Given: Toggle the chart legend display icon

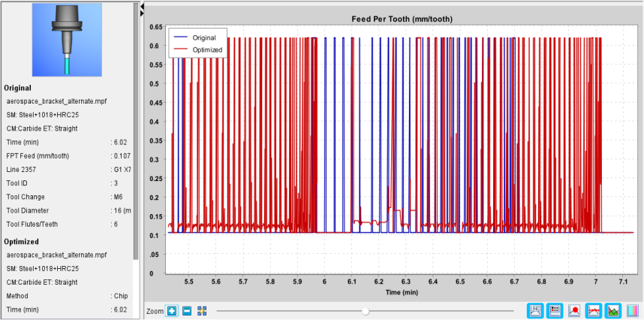Looking at the screenshot, I should (555, 311).
